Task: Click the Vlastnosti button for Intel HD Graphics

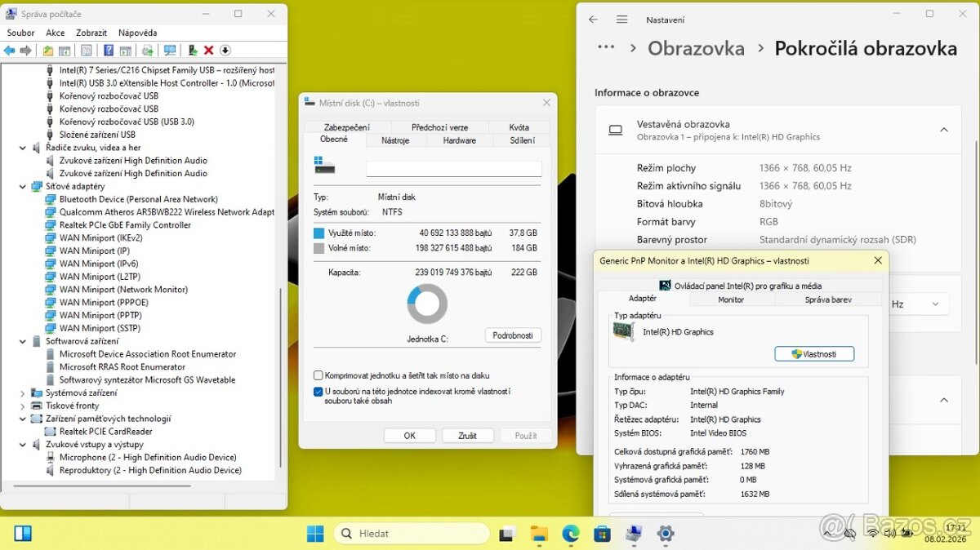Action: tap(814, 353)
